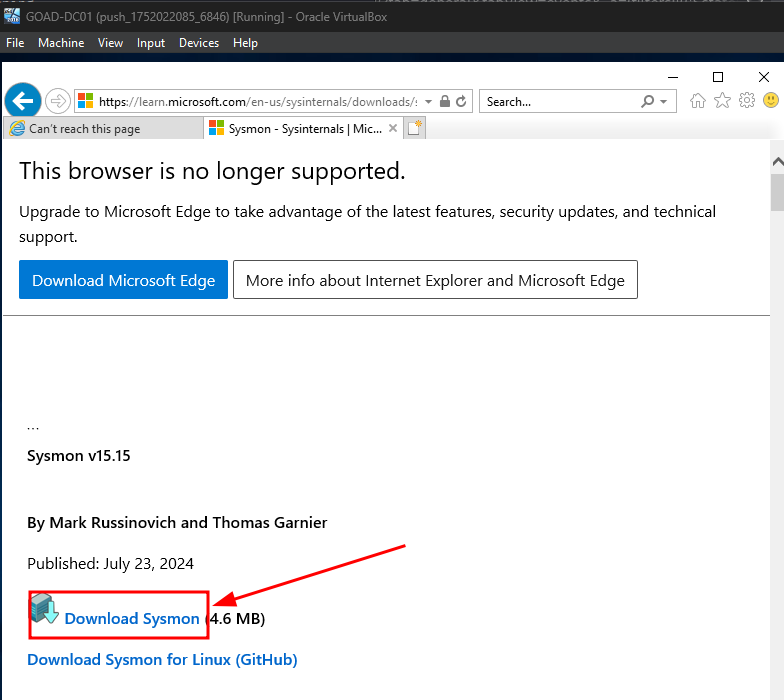Click the smiley feedback icon
Image resolution: width=784 pixels, height=700 pixels.
pyautogui.click(x=770, y=100)
